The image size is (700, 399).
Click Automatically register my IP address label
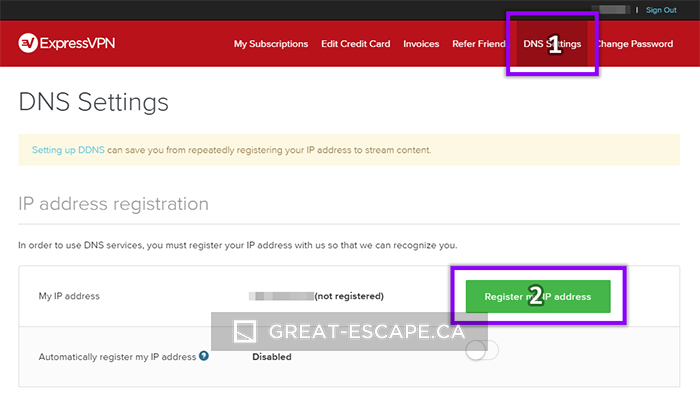tap(117, 357)
